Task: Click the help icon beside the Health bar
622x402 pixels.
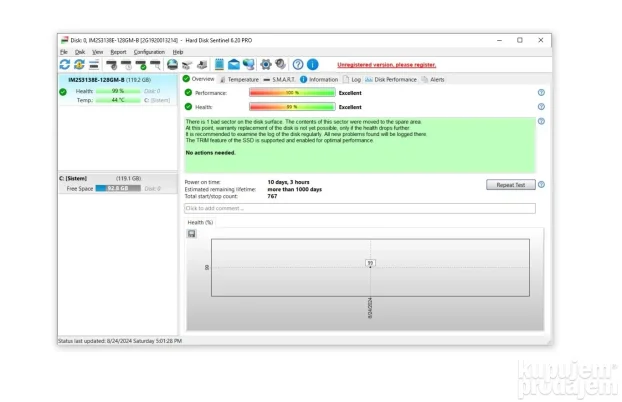Action: 541,106
